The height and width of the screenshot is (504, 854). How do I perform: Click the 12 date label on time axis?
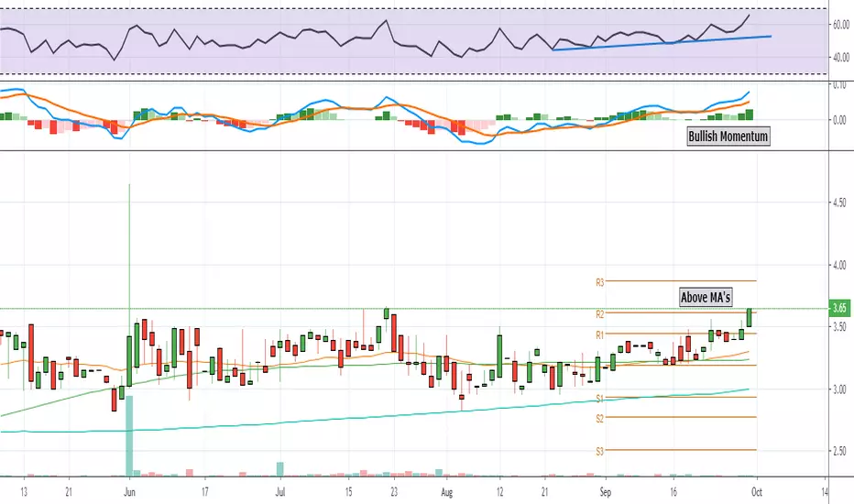499,492
